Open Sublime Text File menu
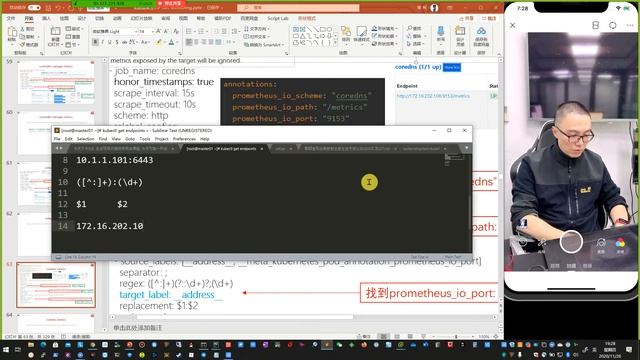Viewport: 640px width, 360px height. click(57, 139)
